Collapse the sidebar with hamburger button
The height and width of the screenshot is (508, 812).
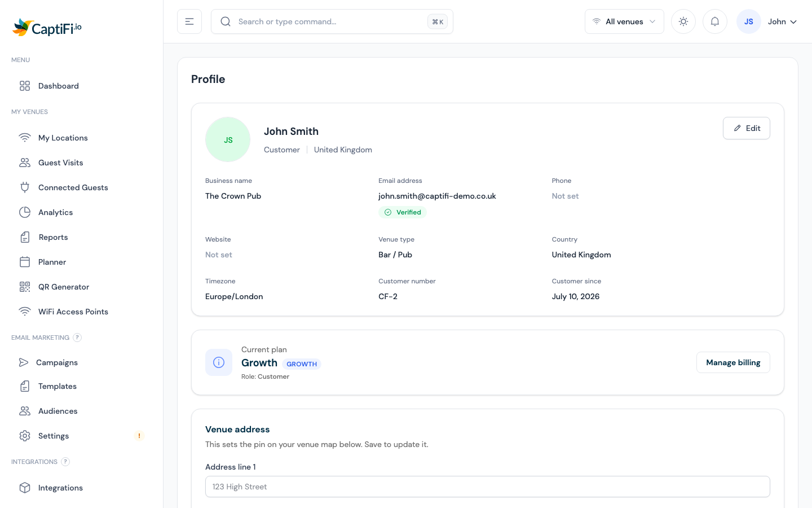click(x=189, y=21)
